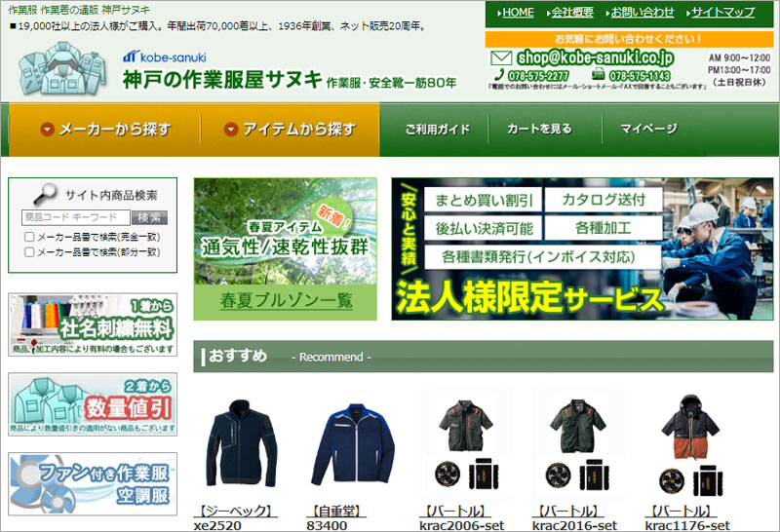Open the サイトマップ link
This screenshot has height=532, width=780.
[x=722, y=13]
